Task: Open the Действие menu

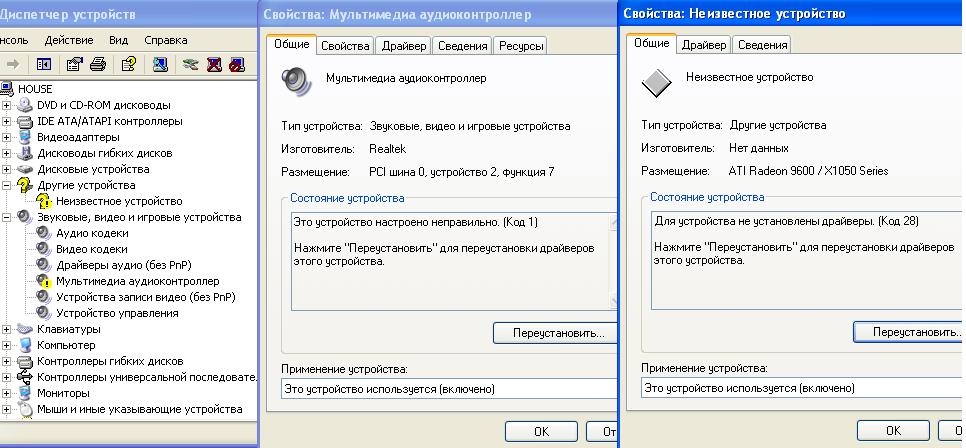Action: tap(69, 40)
